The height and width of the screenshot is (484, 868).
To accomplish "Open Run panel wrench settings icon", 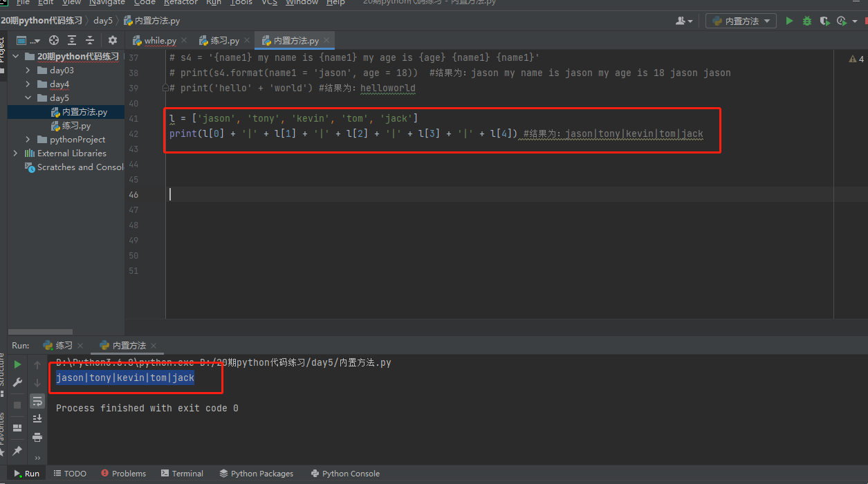I will [18, 382].
